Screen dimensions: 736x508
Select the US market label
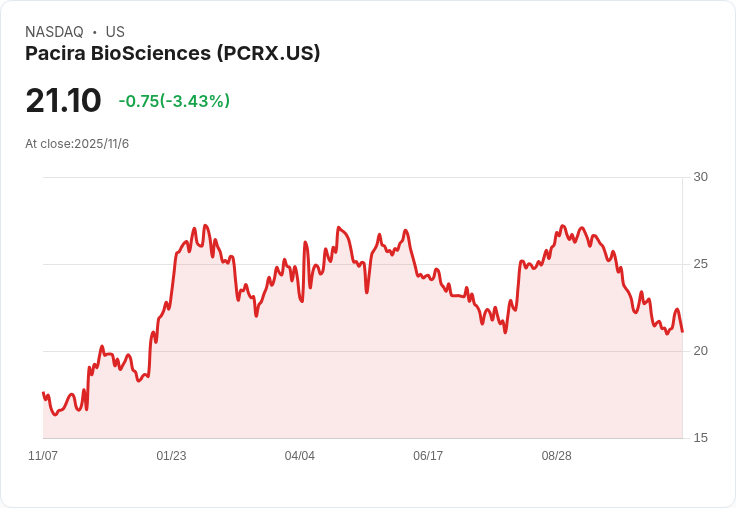[115, 32]
